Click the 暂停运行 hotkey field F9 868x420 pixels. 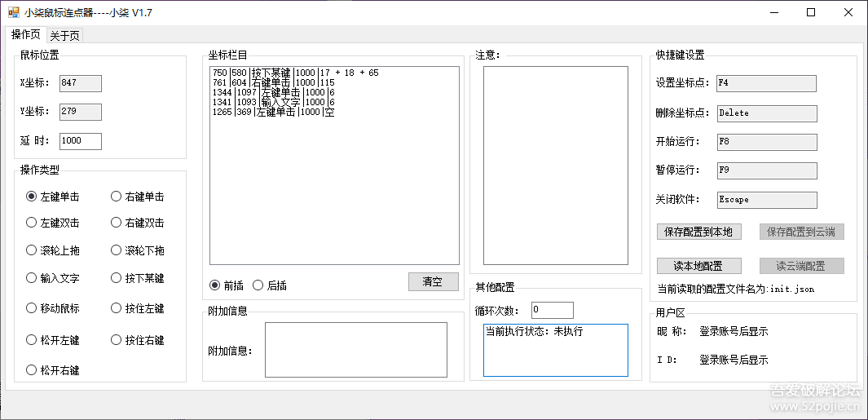[767, 170]
